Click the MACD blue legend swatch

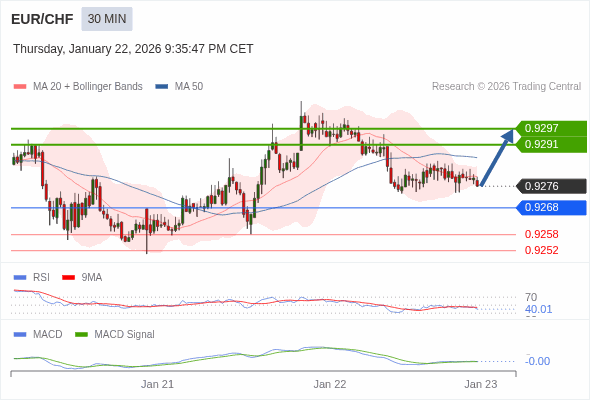click(x=20, y=335)
